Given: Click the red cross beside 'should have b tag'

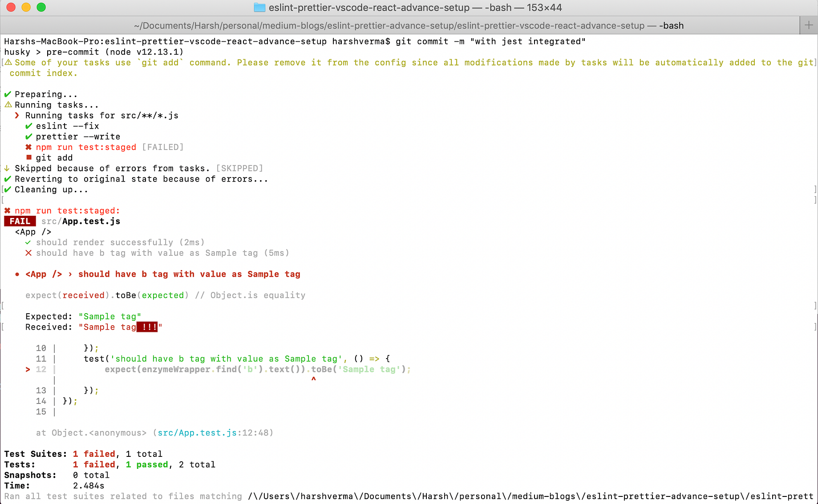Looking at the screenshot, I should 28,253.
